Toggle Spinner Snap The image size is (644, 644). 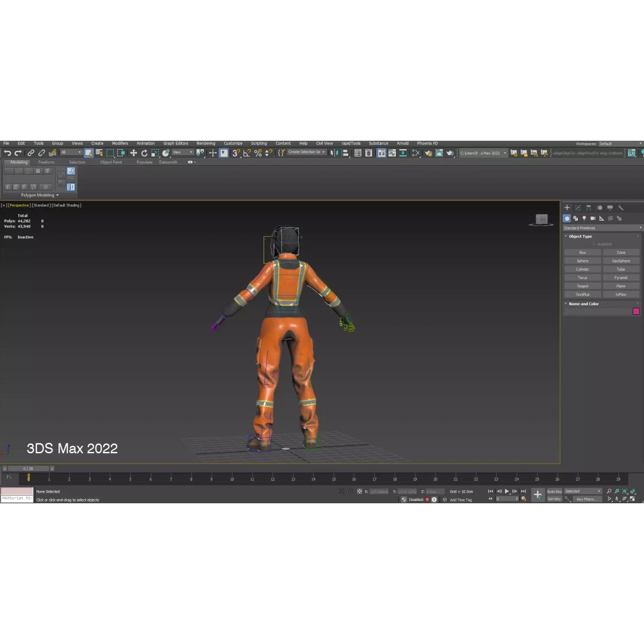click(x=268, y=153)
